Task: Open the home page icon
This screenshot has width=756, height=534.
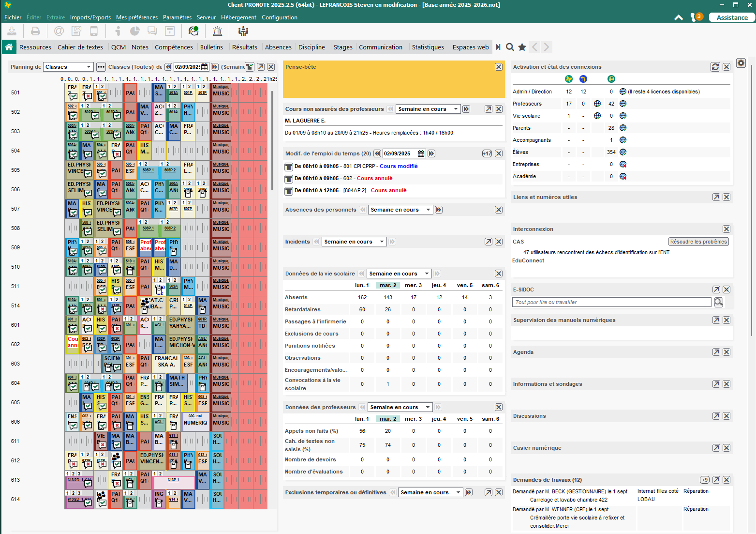Action: (9, 47)
